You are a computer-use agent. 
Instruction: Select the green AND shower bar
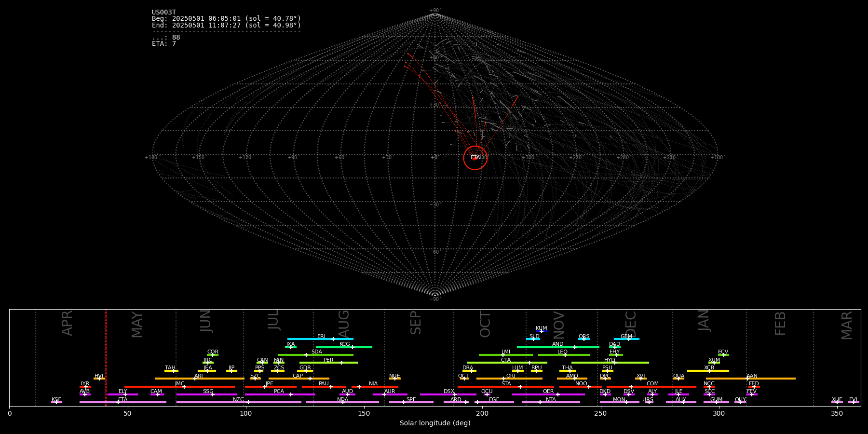pos(540,347)
